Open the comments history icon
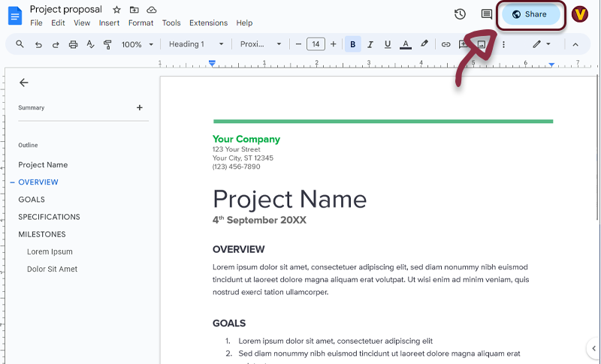 [486, 14]
